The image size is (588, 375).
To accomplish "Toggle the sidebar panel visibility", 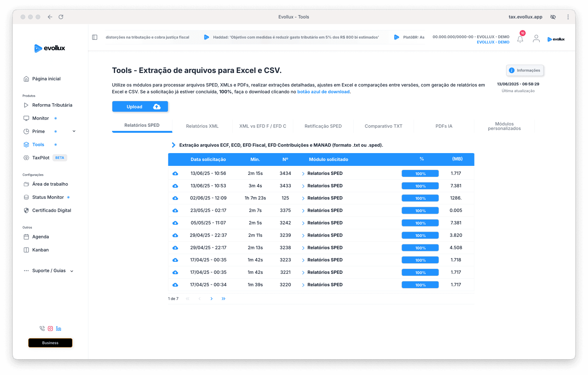I will pyautogui.click(x=94, y=37).
